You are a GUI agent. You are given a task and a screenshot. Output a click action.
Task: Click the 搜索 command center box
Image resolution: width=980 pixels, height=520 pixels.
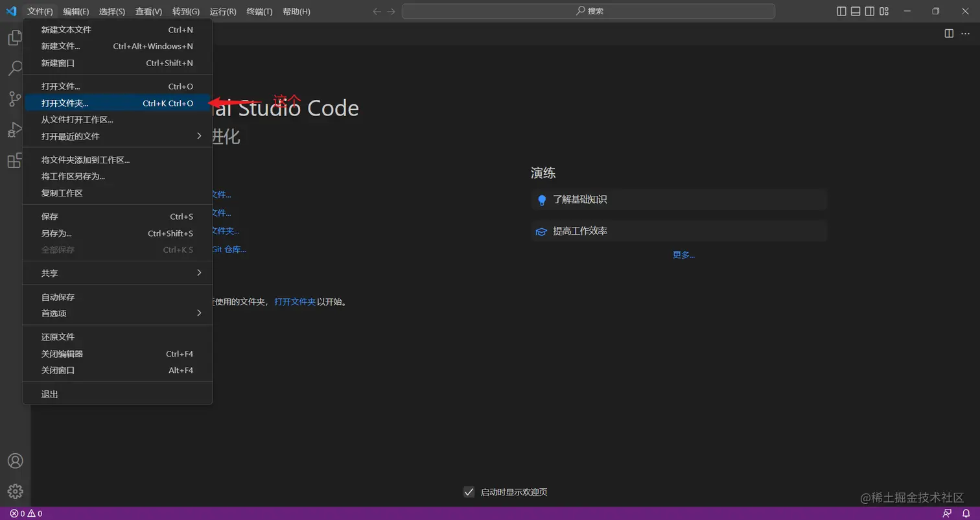(589, 11)
